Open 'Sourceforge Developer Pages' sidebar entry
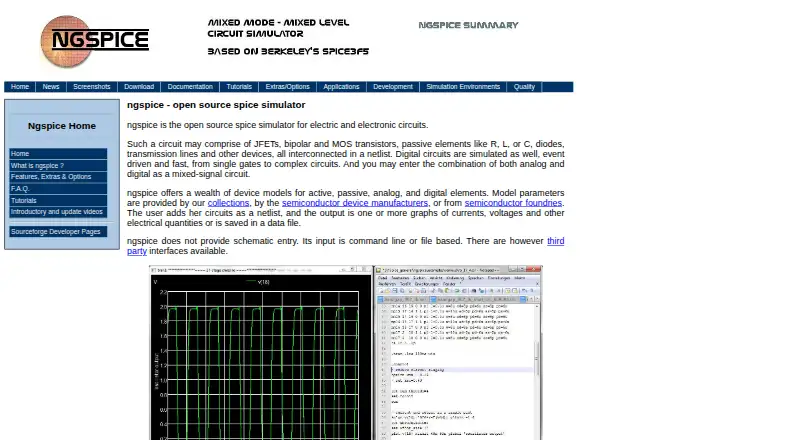Screen dimensions: 800x440 [58, 232]
